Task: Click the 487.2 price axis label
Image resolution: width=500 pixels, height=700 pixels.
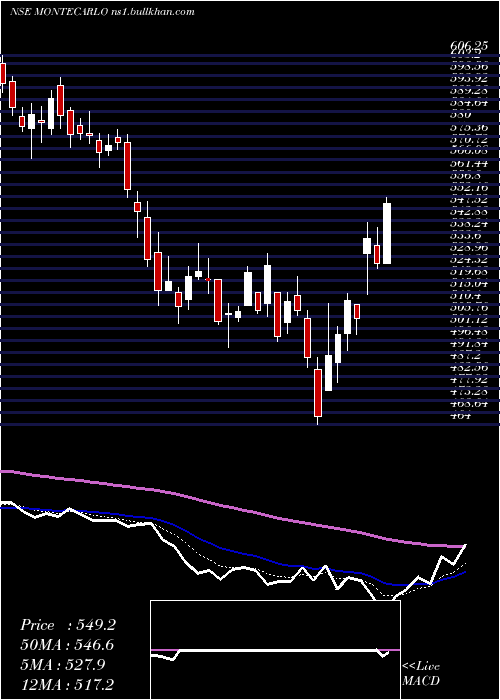Action: pyautogui.click(x=465, y=356)
